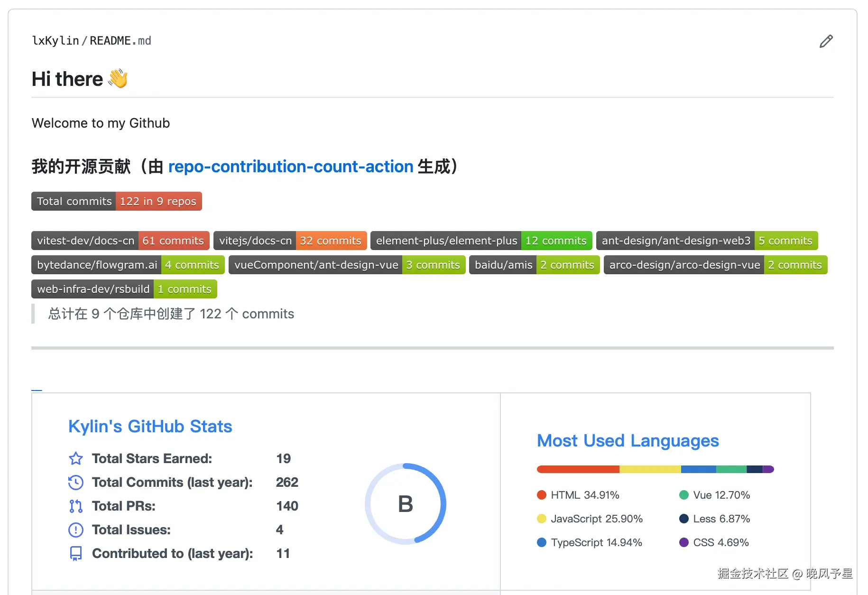Click the blue dot next to TypeScript 14.94%

[542, 542]
